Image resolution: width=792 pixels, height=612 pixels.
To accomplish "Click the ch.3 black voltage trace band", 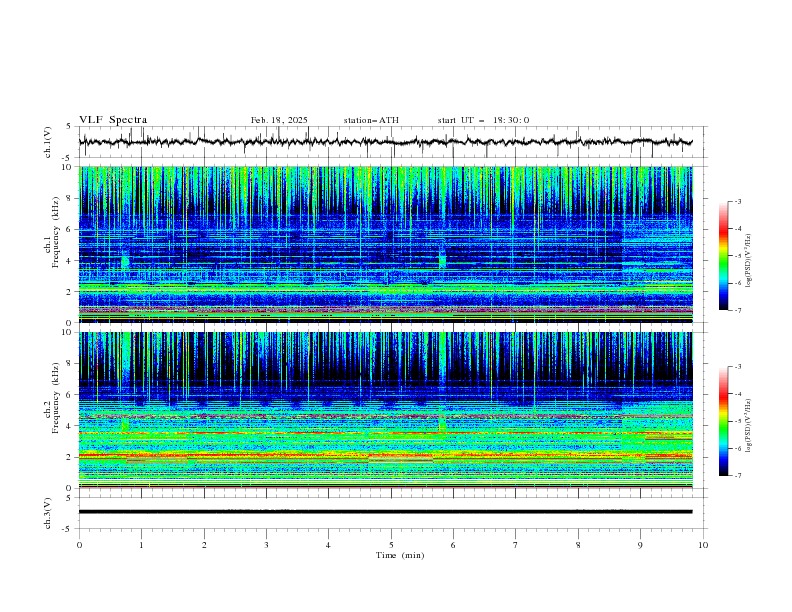I will tap(385, 512).
